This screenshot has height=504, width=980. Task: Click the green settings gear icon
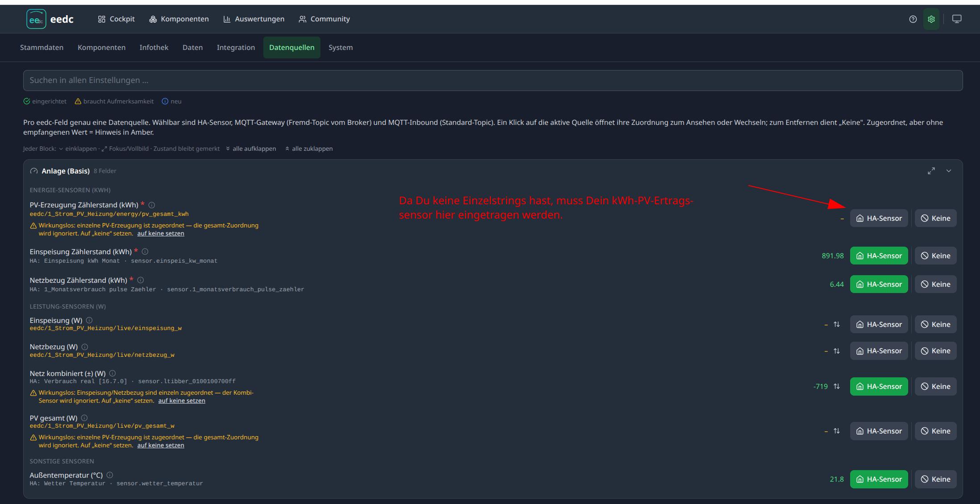coord(931,19)
